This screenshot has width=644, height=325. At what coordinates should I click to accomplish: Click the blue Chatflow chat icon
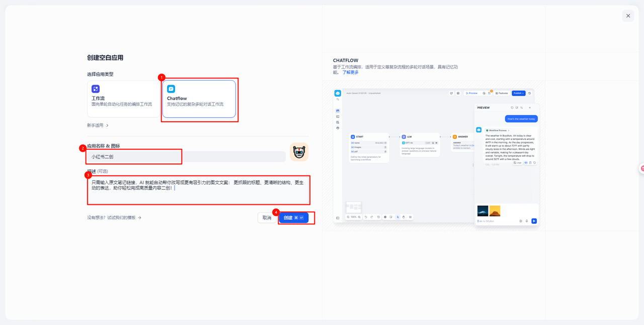[x=171, y=89]
